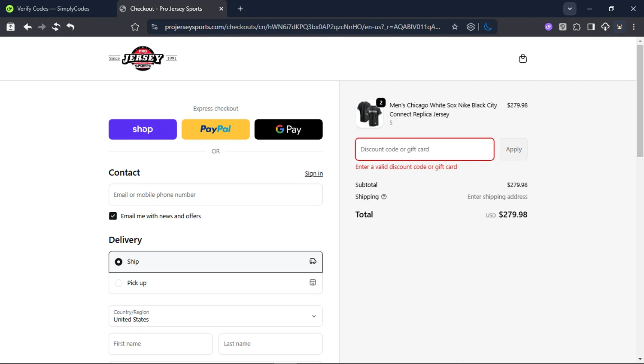The height and width of the screenshot is (364, 644).
Task: Uncheck Email me with news and offers
Action: 113,216
